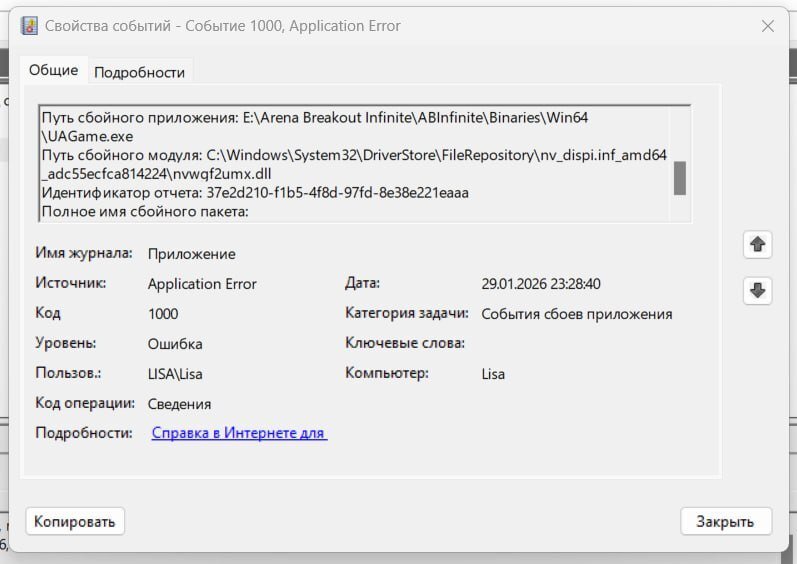
Task: Go to next event with down arrow
Action: 757,290
